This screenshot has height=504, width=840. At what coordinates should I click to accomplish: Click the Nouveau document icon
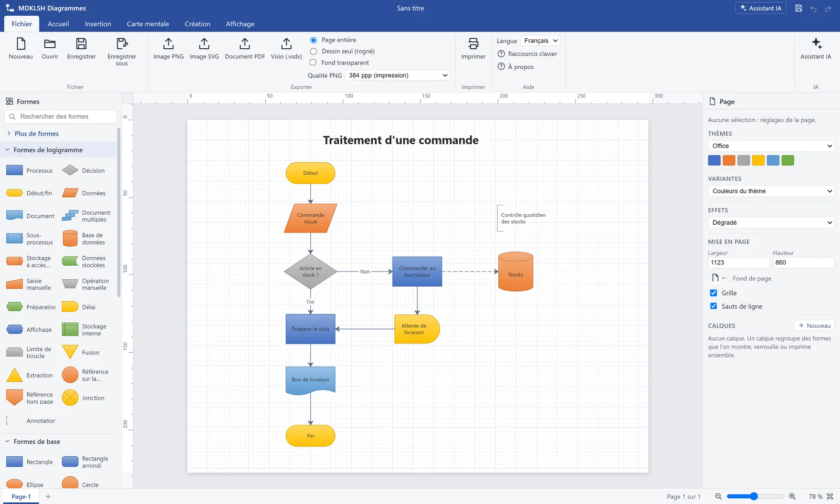21,44
